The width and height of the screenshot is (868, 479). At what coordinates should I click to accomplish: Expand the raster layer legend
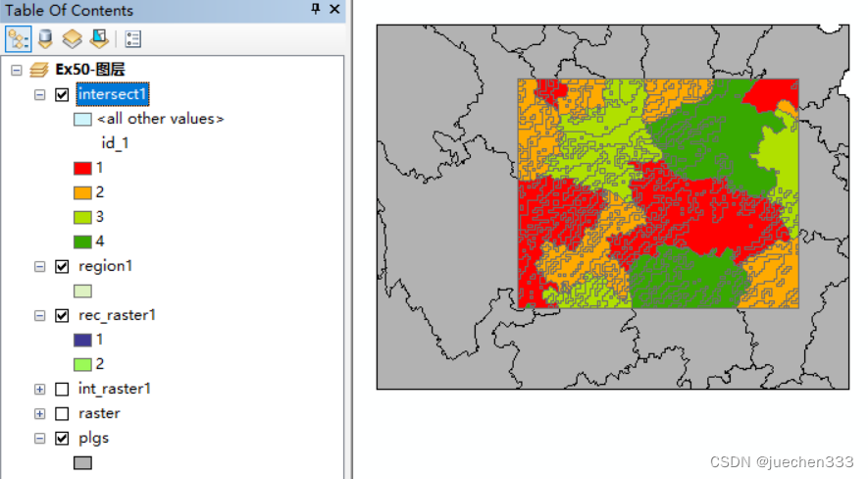[40, 413]
